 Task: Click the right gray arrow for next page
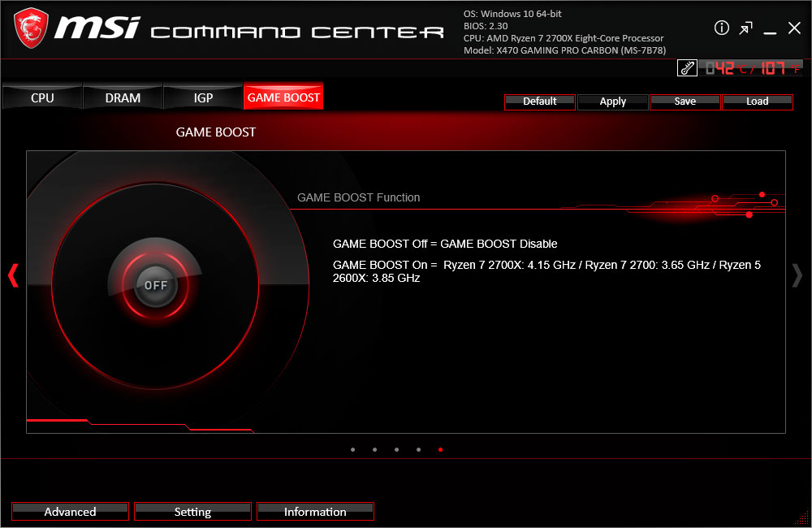(x=797, y=275)
